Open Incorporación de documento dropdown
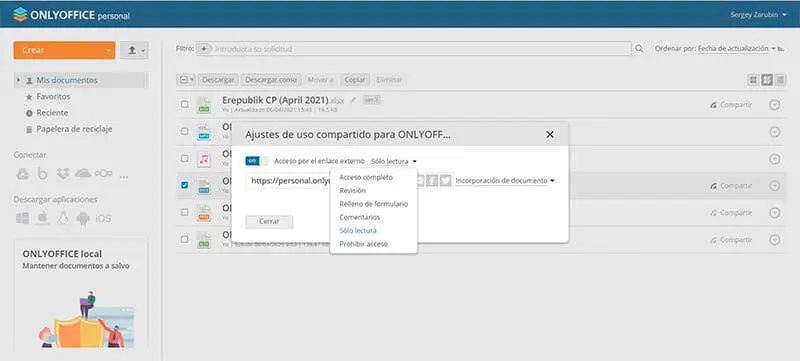 pyautogui.click(x=505, y=180)
